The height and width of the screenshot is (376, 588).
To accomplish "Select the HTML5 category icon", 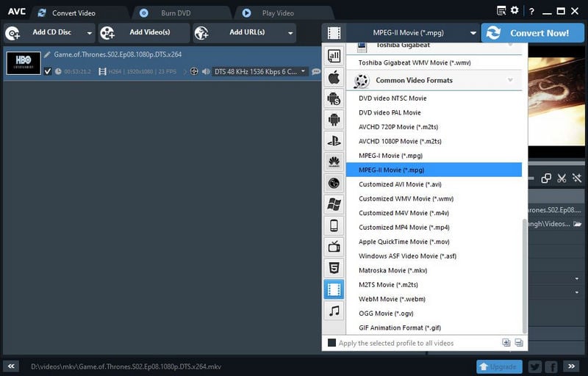I will pyautogui.click(x=334, y=268).
